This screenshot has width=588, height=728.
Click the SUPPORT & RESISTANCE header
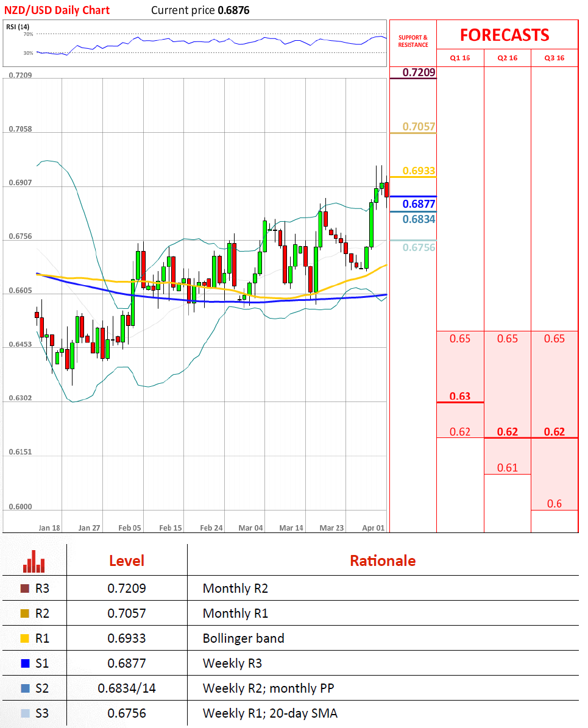(x=413, y=41)
